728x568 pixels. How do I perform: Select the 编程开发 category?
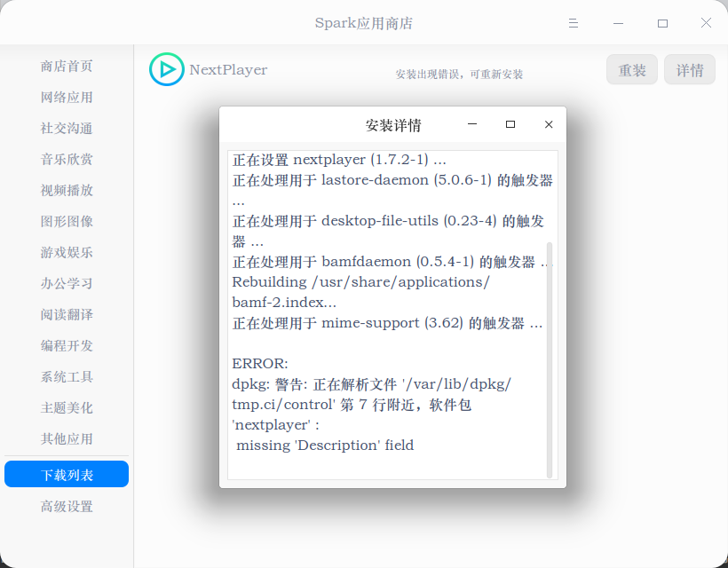click(67, 346)
